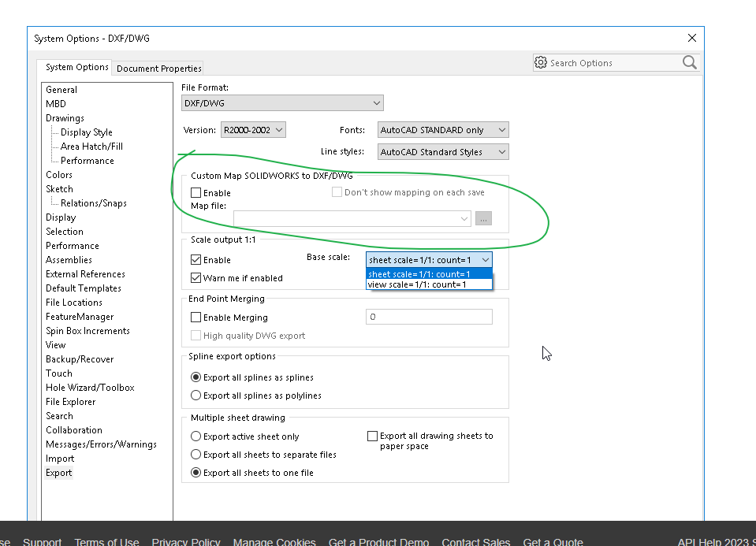756x546 pixels.
Task: Select Default Templates in options tree
Action: pos(84,288)
